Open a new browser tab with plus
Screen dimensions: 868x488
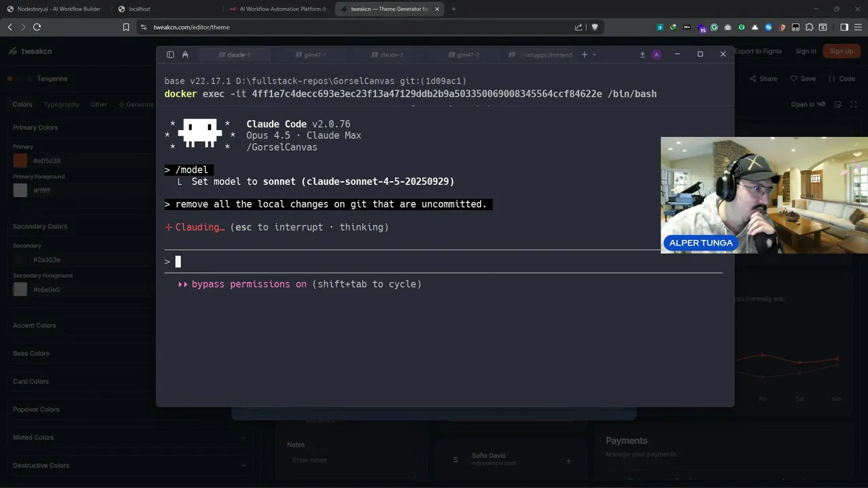454,9
